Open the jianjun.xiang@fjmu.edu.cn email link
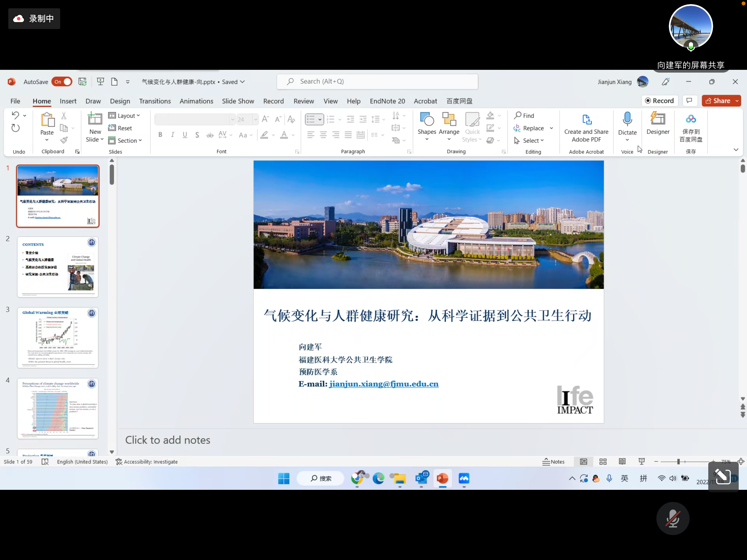This screenshot has width=747, height=560. click(x=384, y=384)
